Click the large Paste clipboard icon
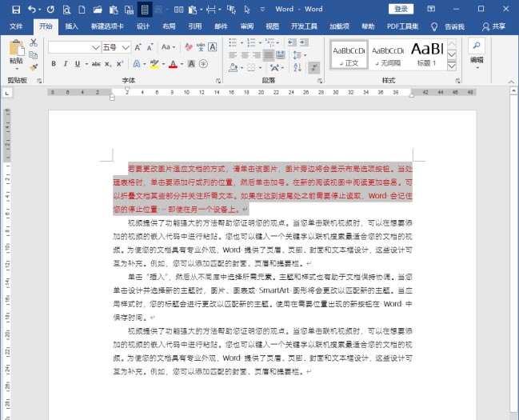This screenshot has width=519, height=420. click(x=17, y=48)
